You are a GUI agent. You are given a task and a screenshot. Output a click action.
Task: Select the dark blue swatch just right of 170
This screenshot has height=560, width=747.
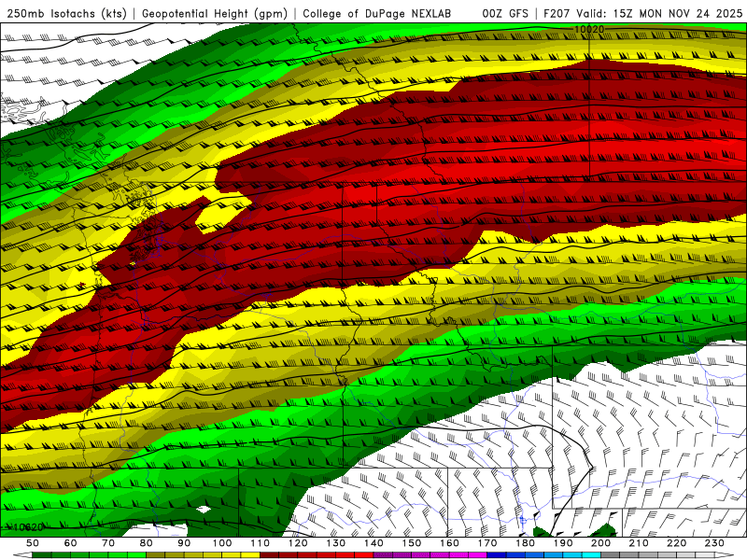497,555
